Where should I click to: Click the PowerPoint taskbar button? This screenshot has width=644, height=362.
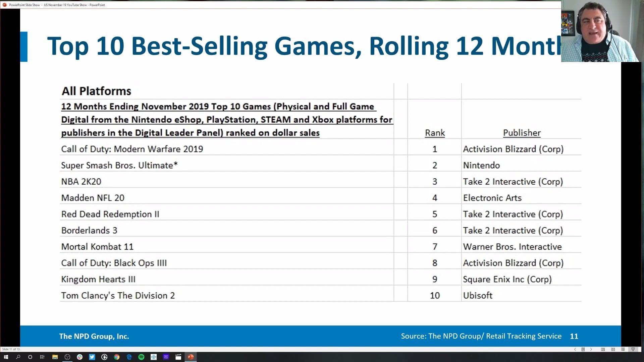[191, 357]
